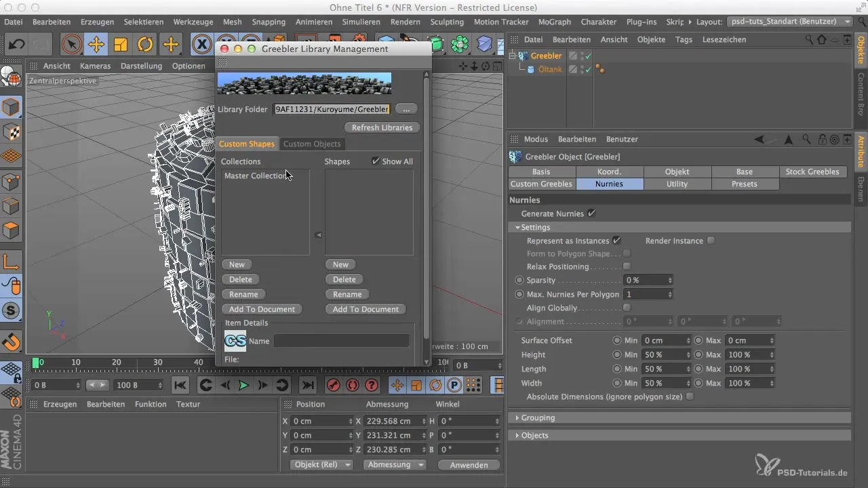Jump to end of timeline
Viewport: 868px width, 488px height.
(307, 385)
